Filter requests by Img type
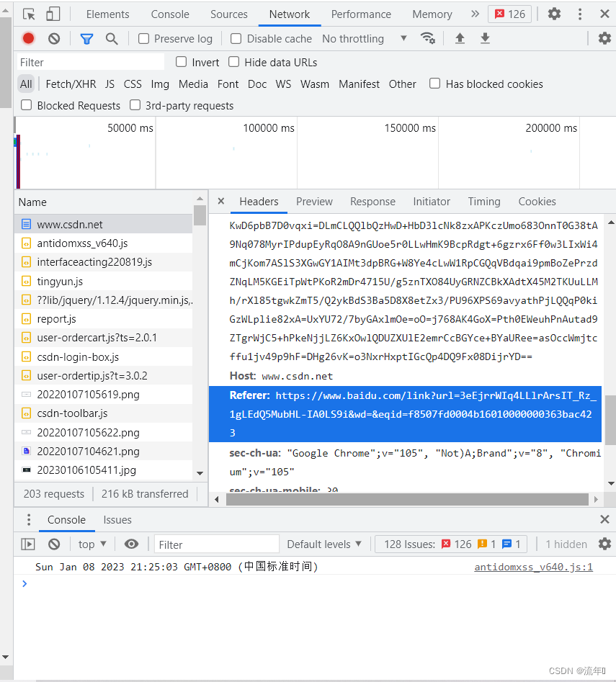 tap(160, 84)
